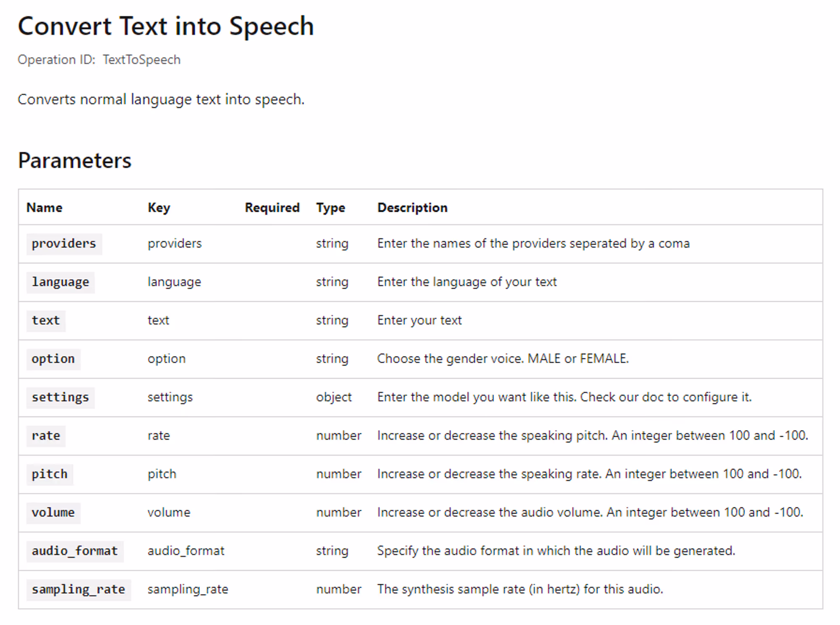
Task: Click the option parameter code label
Action: coord(53,359)
